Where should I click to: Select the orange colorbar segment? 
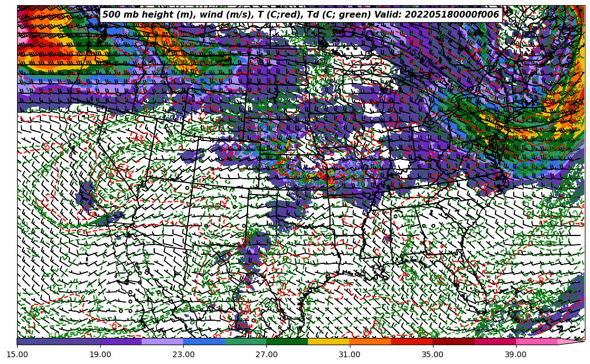pos(370,341)
